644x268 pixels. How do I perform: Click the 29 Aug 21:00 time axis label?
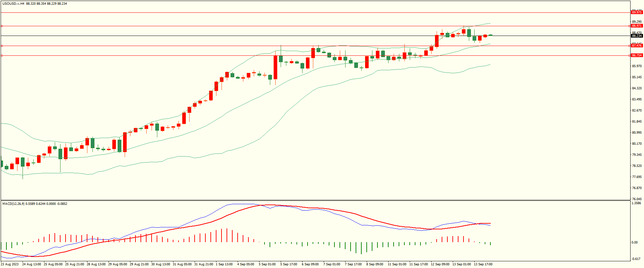(x=139, y=264)
